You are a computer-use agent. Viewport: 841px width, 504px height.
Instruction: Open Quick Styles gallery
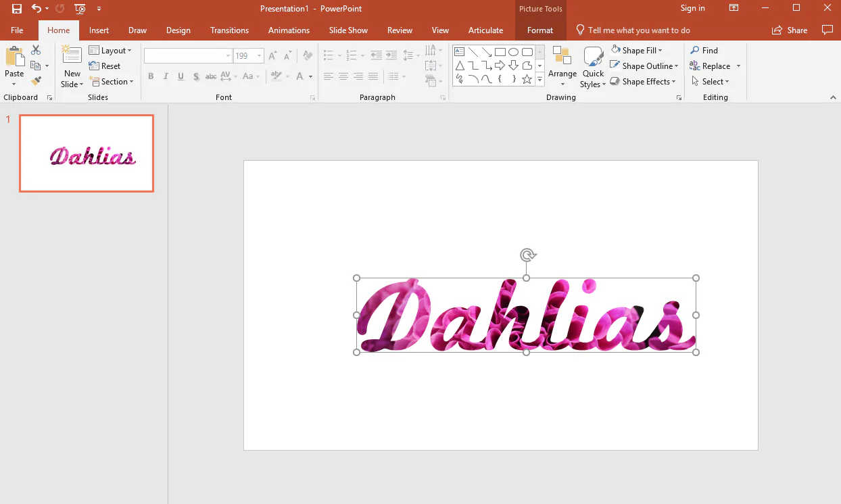[x=593, y=67]
